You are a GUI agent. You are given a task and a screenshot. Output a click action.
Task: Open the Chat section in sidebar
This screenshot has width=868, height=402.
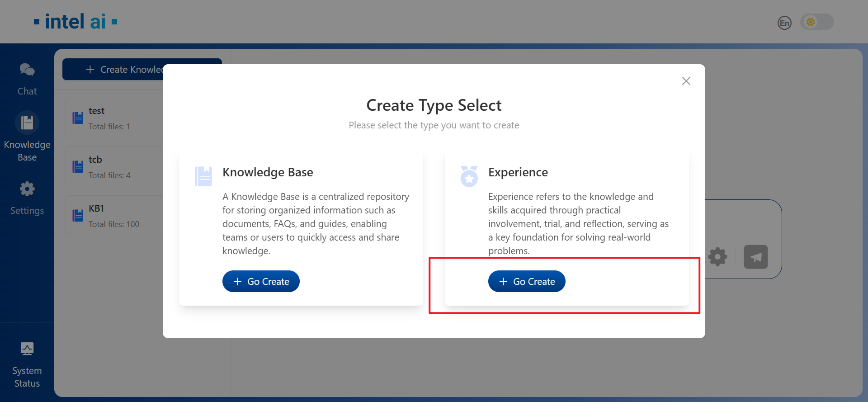pos(27,79)
